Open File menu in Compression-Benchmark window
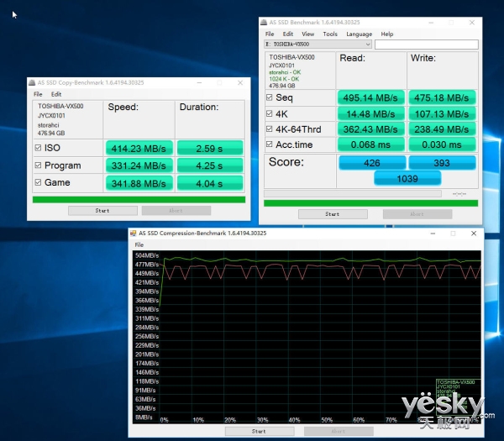 pos(139,244)
